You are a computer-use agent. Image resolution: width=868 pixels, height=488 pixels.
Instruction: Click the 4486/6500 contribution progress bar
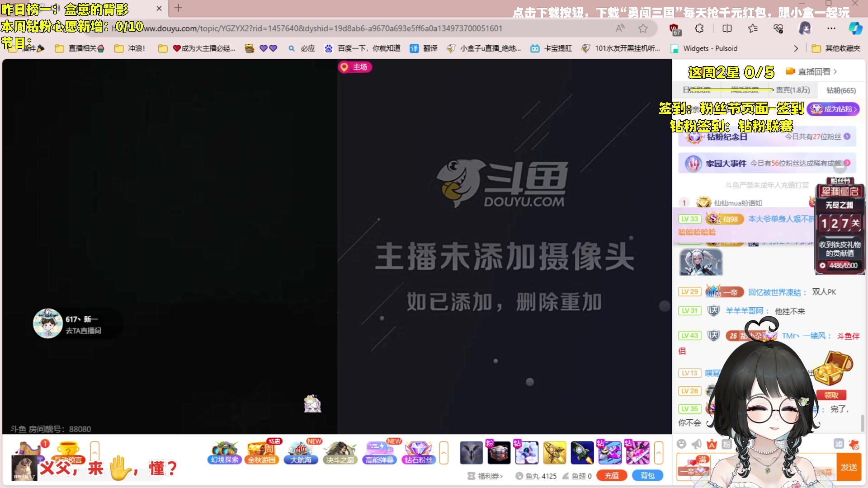840,266
